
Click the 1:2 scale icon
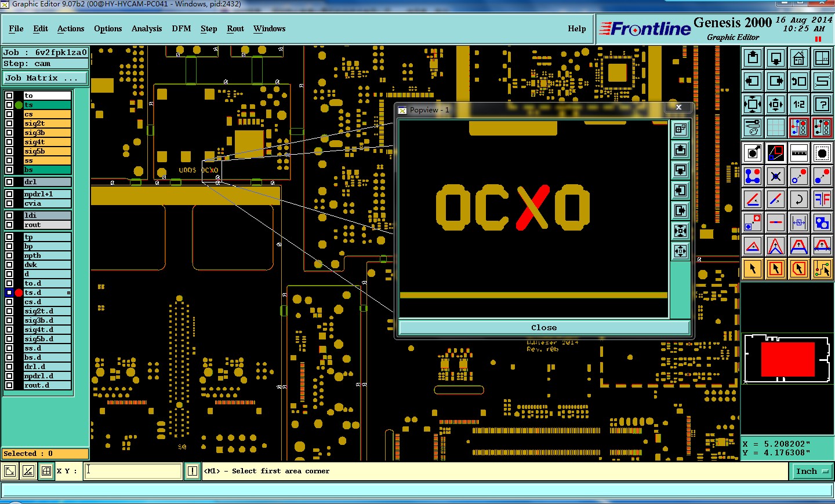[799, 104]
